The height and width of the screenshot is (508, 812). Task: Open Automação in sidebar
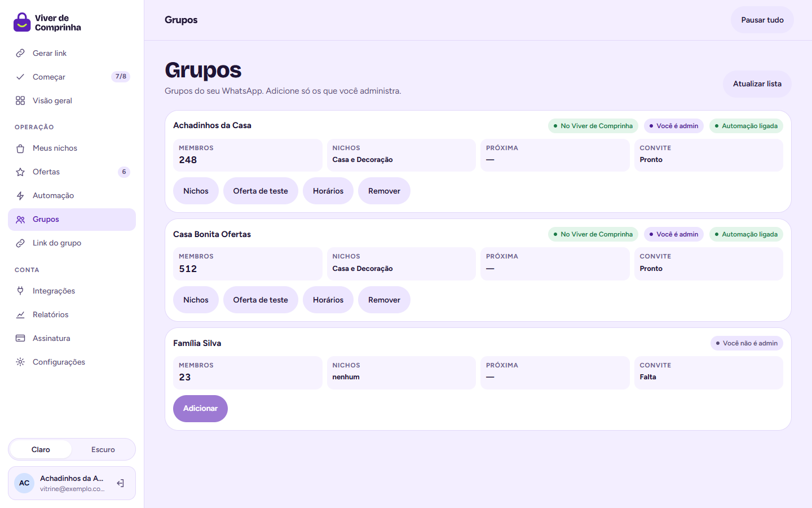(72, 196)
